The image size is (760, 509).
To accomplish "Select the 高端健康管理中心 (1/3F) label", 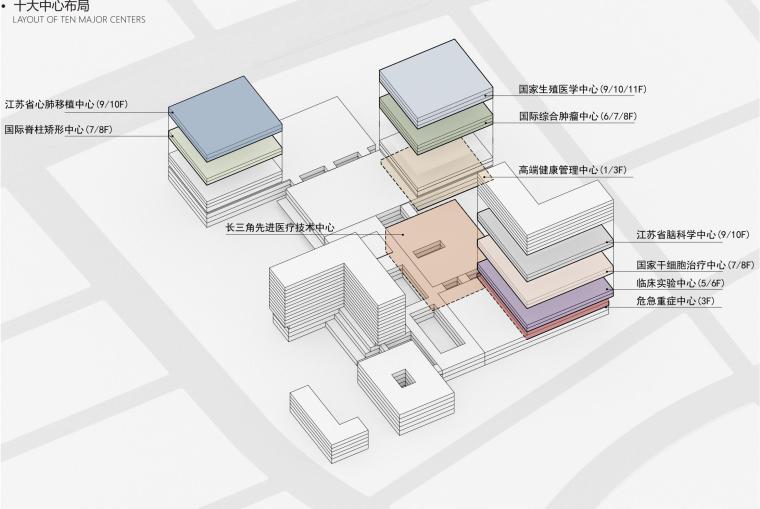I will point(571,171).
